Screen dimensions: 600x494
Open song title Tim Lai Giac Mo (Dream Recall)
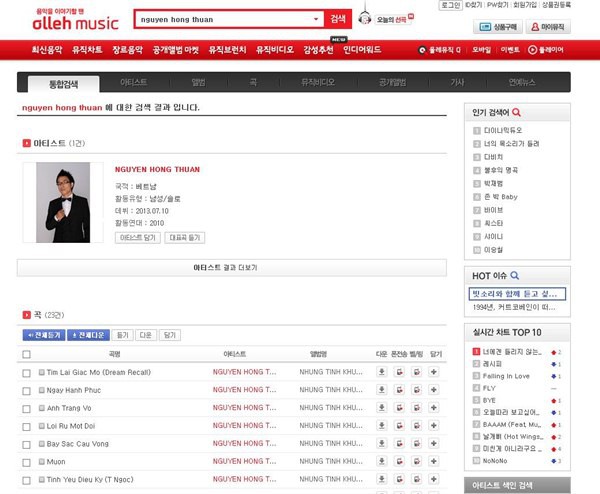pos(99,372)
